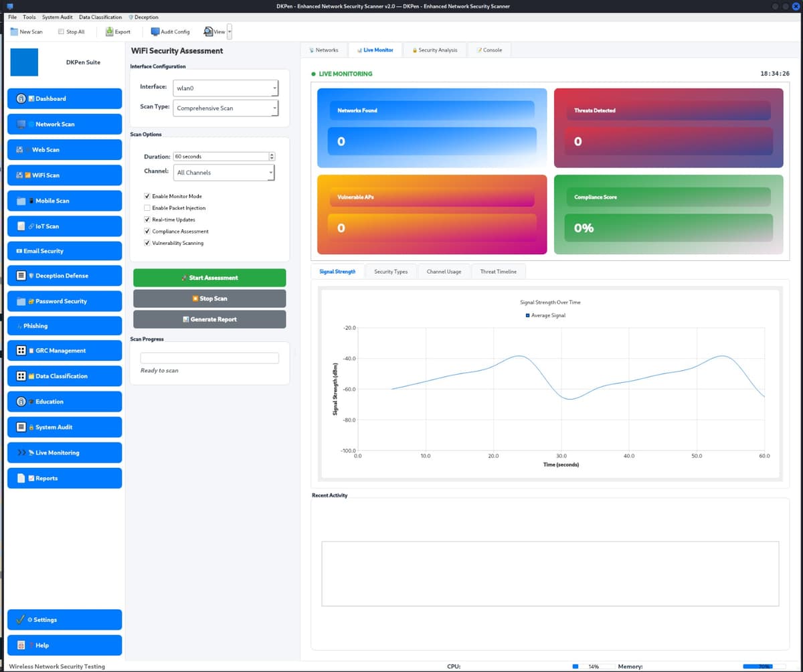The height and width of the screenshot is (672, 803).
Task: Change the Scan Type from Comprehensive Scan
Action: pyautogui.click(x=226, y=108)
